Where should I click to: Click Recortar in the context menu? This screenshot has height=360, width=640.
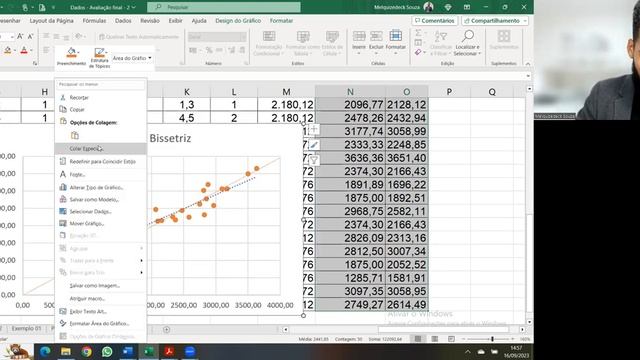pyautogui.click(x=79, y=98)
